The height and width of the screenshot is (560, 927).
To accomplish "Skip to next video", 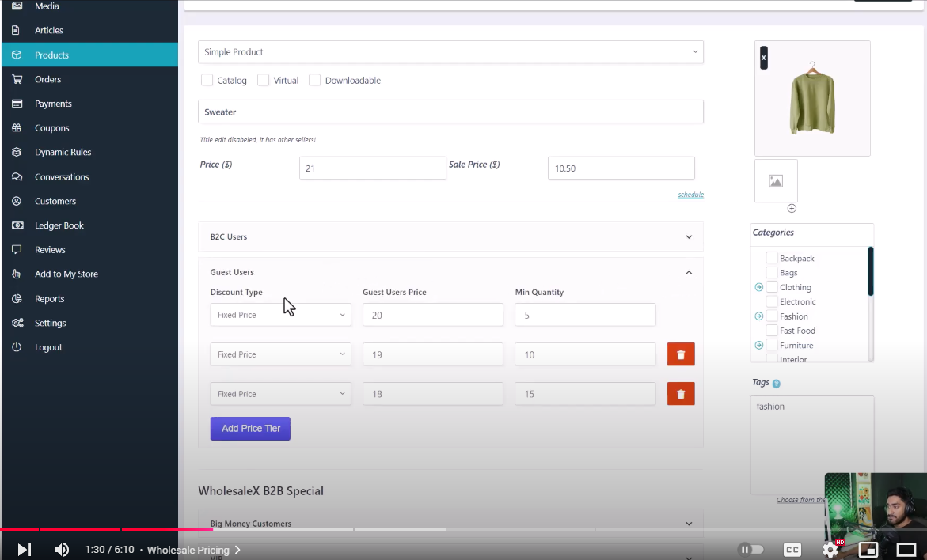I will [x=25, y=550].
